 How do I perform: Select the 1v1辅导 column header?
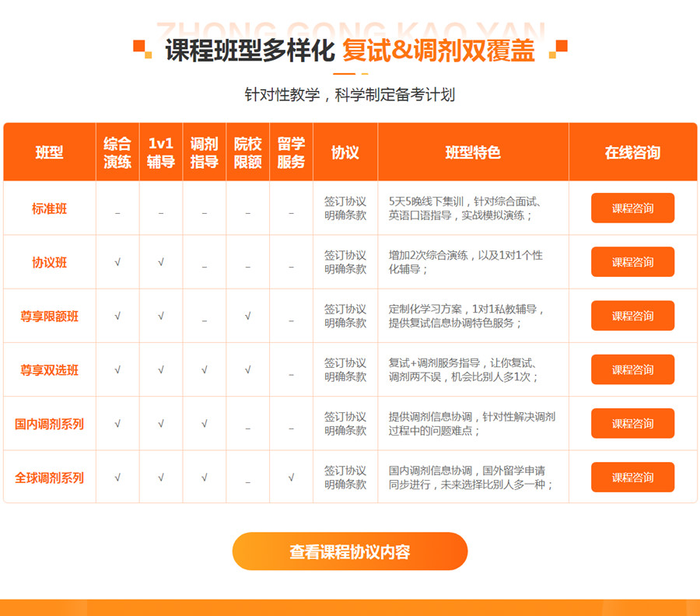coord(161,152)
